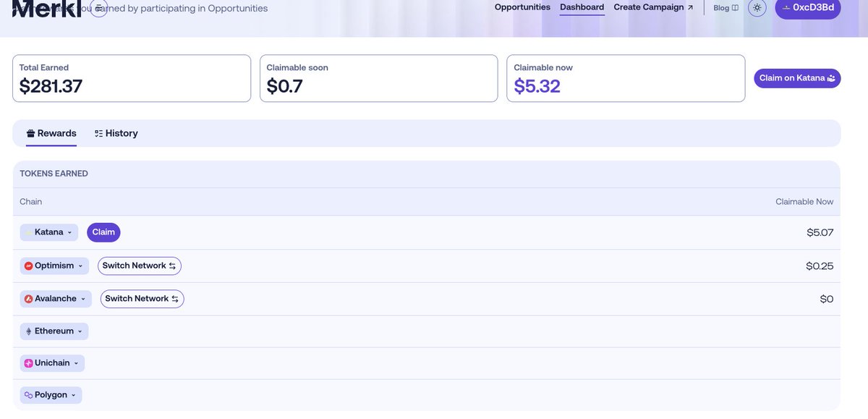Switch to the Rewards tab
This screenshot has width=868, height=419.
tap(51, 133)
